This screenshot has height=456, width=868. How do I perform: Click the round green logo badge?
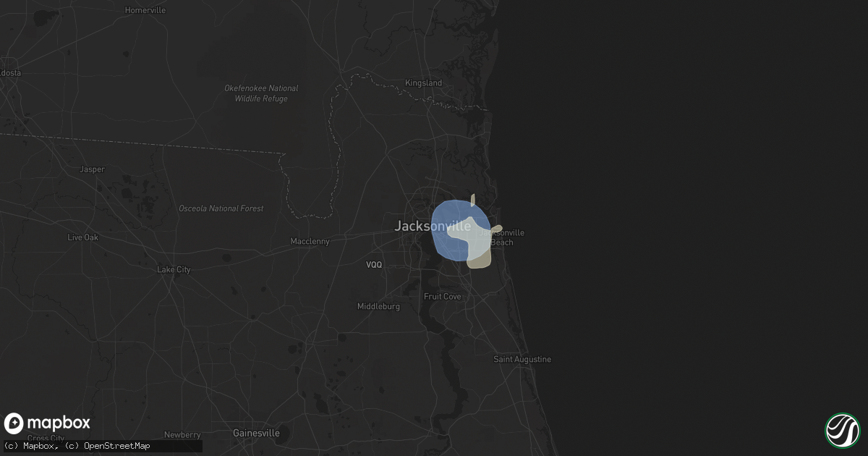[x=842, y=430]
